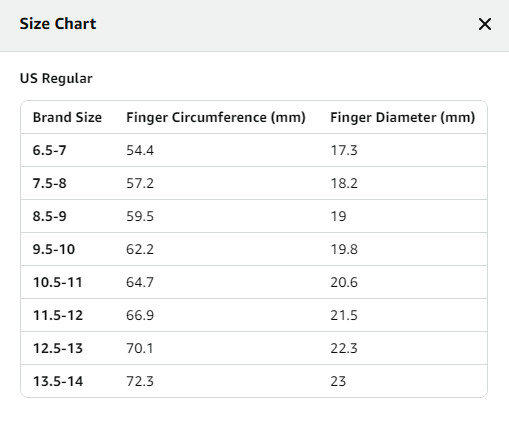The width and height of the screenshot is (509, 436).
Task: Click the 72.3 circumference value
Action: (x=140, y=381)
